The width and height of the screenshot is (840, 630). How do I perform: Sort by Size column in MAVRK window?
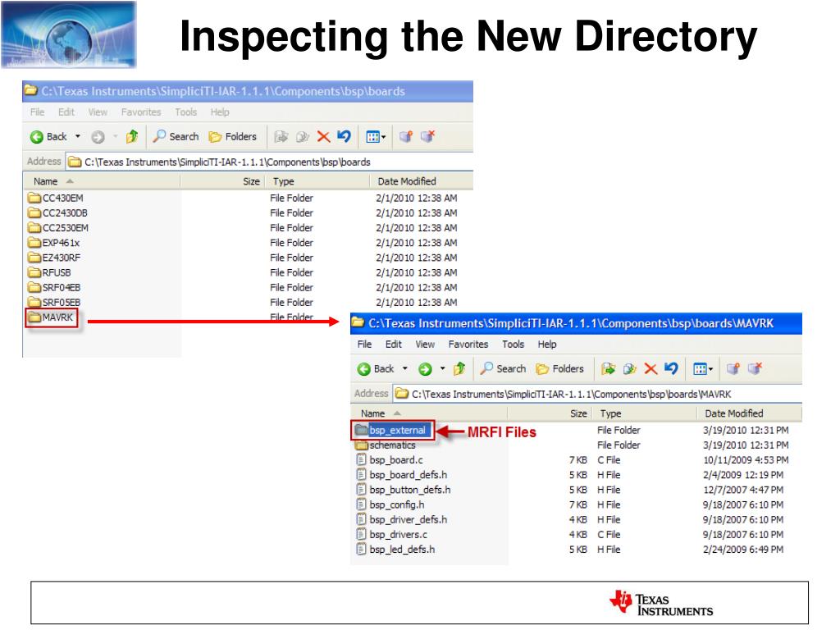pos(550,413)
